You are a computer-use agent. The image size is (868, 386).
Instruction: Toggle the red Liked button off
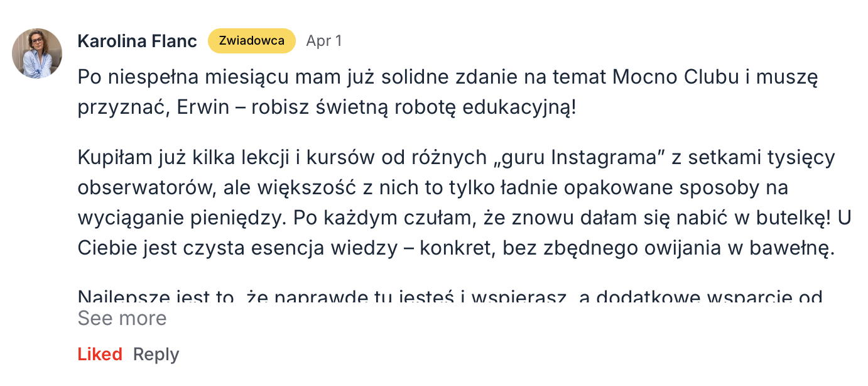tap(100, 355)
